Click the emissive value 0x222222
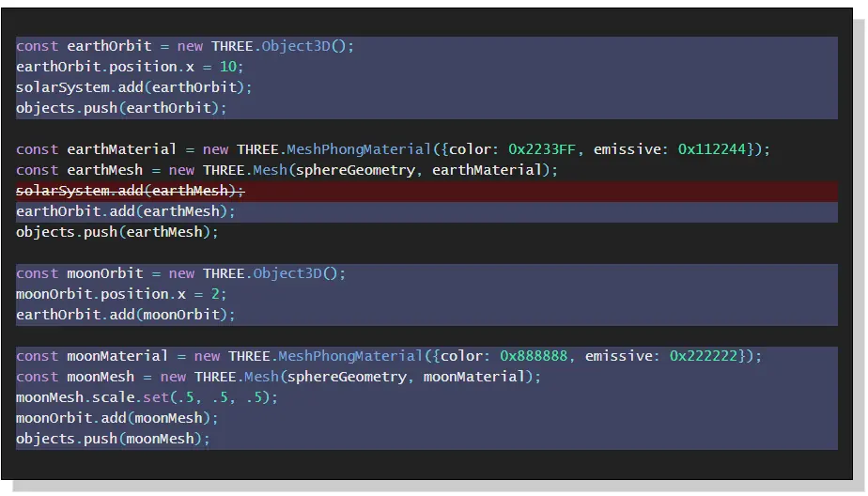Screen dimensions: 868x496 704,356
